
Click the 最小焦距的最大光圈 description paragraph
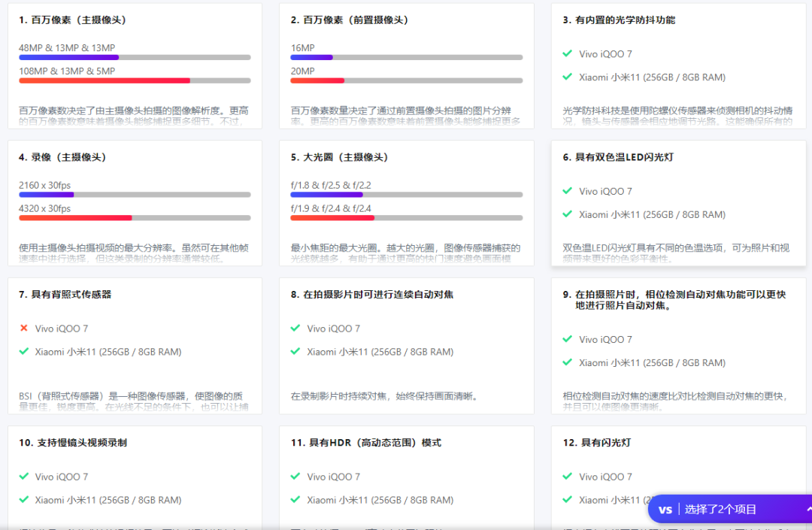[x=405, y=253]
